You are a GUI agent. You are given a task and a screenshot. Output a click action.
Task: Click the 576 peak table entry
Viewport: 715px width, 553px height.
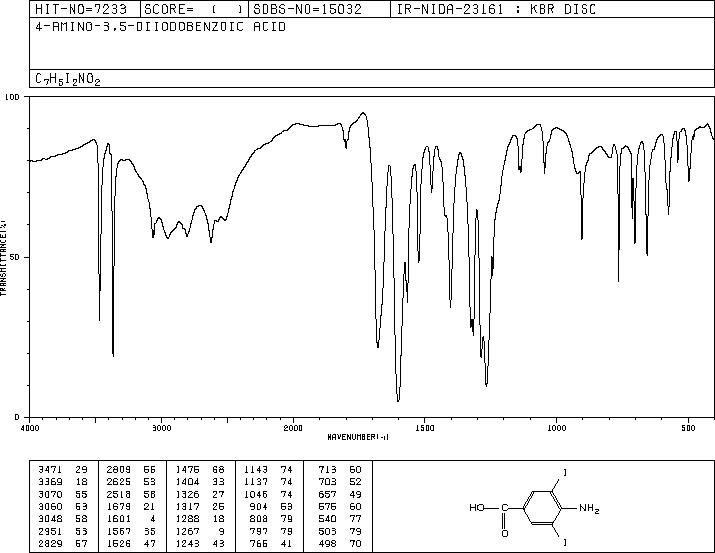(x=340, y=506)
